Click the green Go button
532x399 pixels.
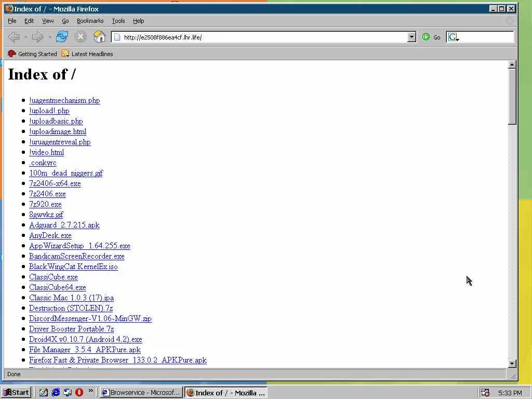coord(431,37)
